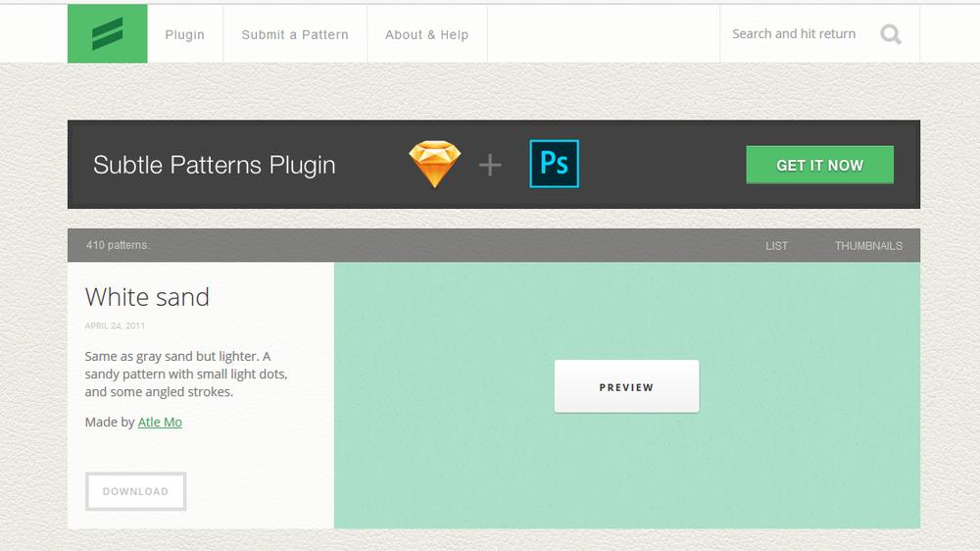Click the 410 patterns count text
980x551 pixels.
coord(118,245)
